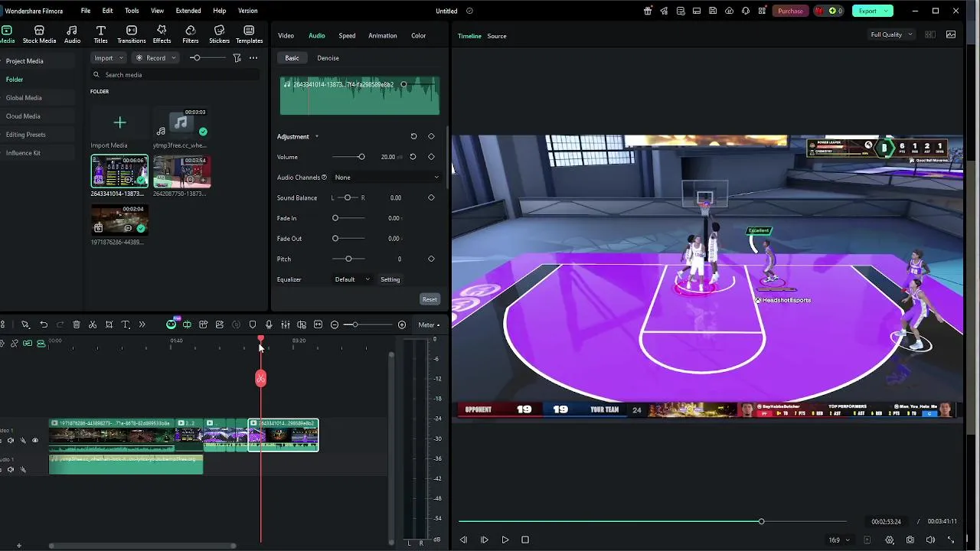Open the Titles tab
This screenshot has height=551, width=980.
click(x=100, y=35)
